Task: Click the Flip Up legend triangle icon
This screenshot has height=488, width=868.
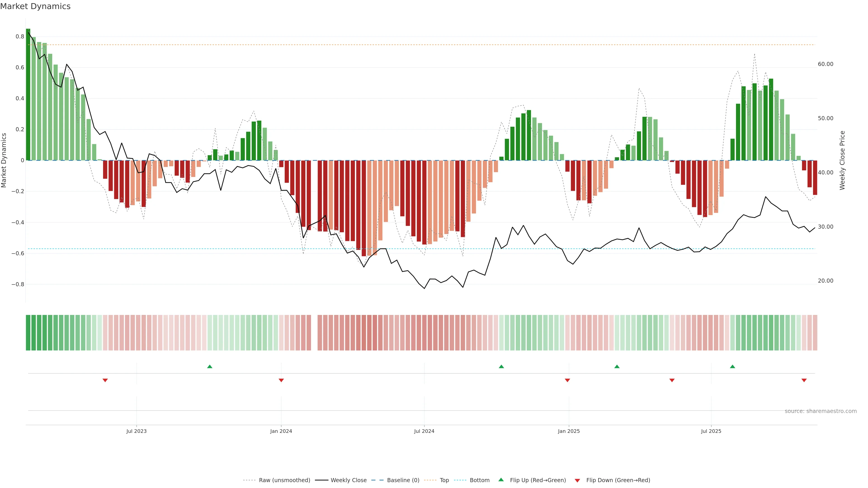Action: click(x=501, y=480)
